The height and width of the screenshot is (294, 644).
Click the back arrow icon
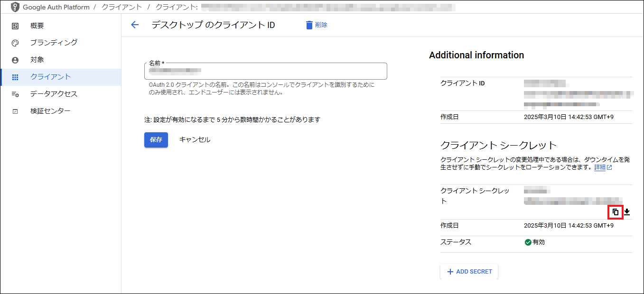pyautogui.click(x=135, y=25)
